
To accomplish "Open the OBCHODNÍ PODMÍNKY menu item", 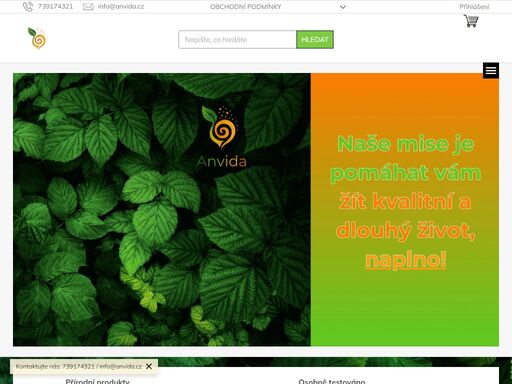I will [246, 7].
